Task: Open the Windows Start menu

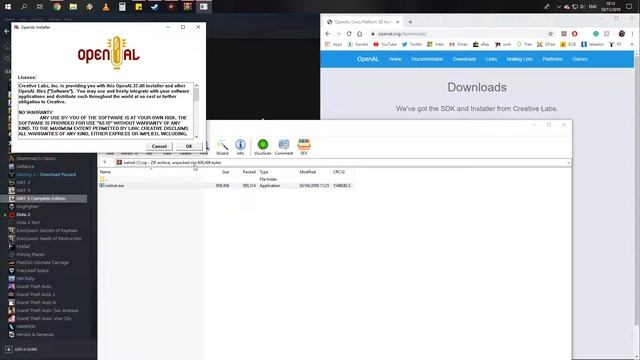Action: click(x=8, y=7)
